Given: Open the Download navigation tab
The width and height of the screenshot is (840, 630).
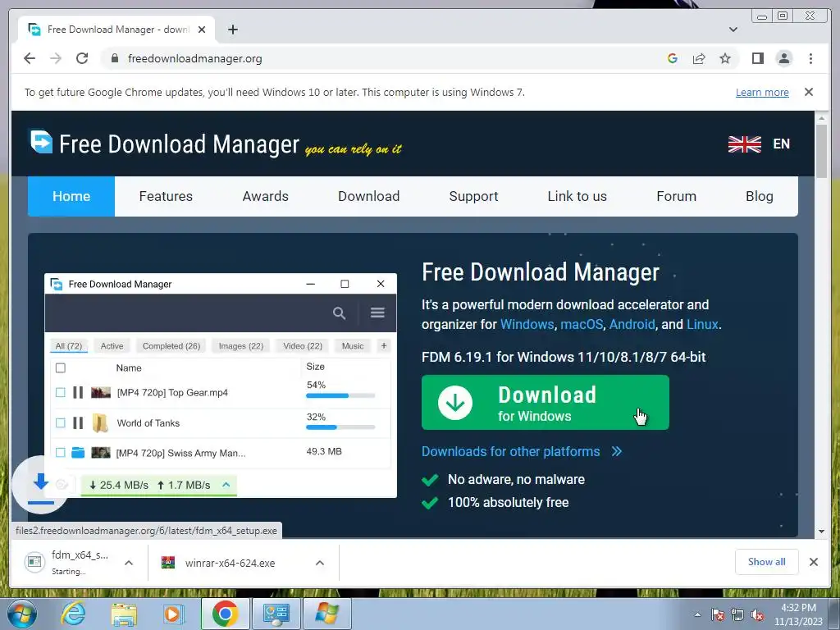Looking at the screenshot, I should pos(368,196).
